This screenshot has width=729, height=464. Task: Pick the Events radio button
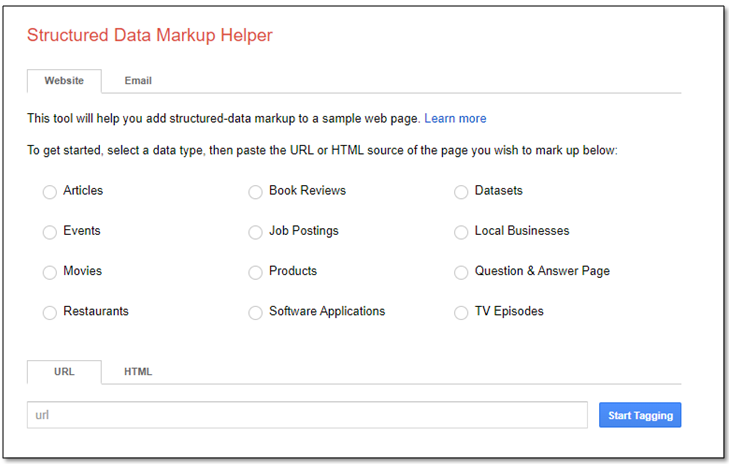pyautogui.click(x=50, y=232)
